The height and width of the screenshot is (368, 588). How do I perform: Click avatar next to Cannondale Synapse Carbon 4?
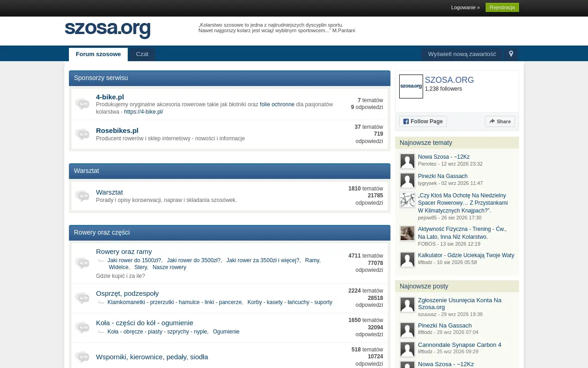(407, 349)
